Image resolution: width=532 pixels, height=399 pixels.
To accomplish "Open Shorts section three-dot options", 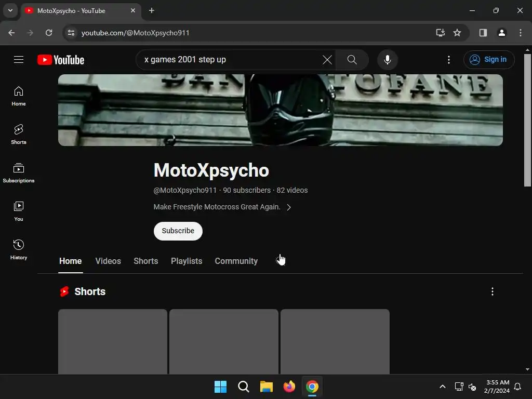I will point(493,291).
